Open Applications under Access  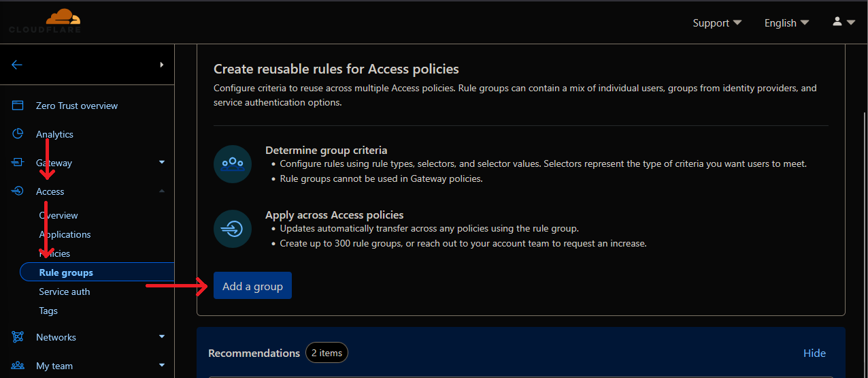pos(65,234)
